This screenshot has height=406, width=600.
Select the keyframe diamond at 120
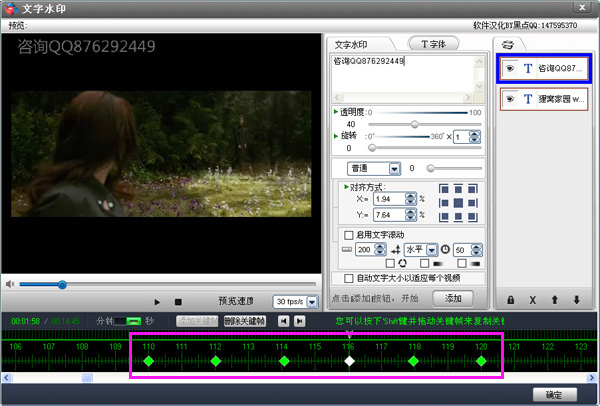coord(481,361)
